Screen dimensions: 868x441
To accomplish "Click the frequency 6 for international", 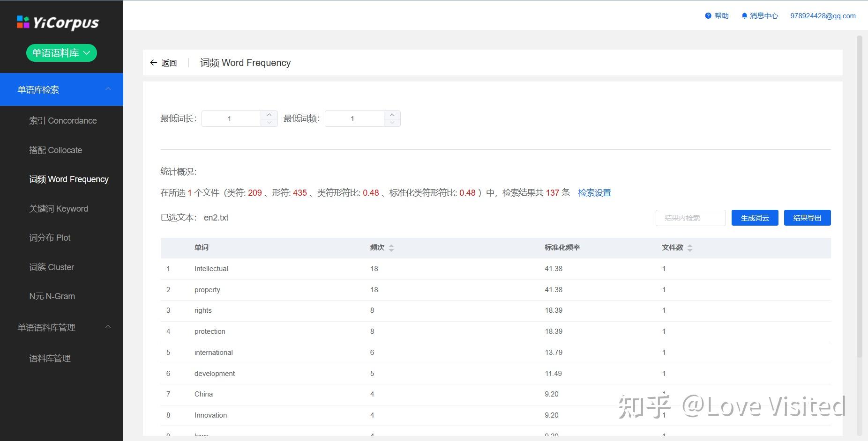I will [x=372, y=353].
